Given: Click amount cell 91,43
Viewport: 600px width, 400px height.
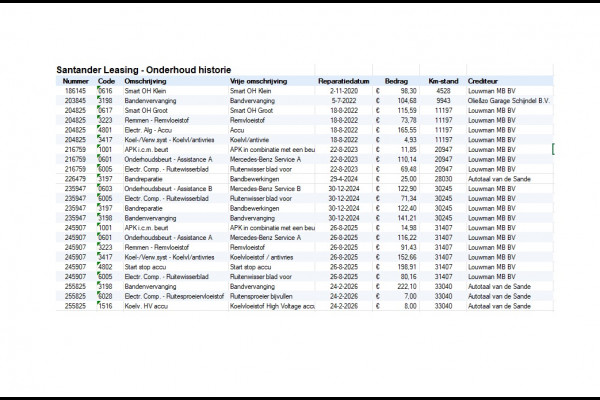Looking at the screenshot, I should [408, 247].
